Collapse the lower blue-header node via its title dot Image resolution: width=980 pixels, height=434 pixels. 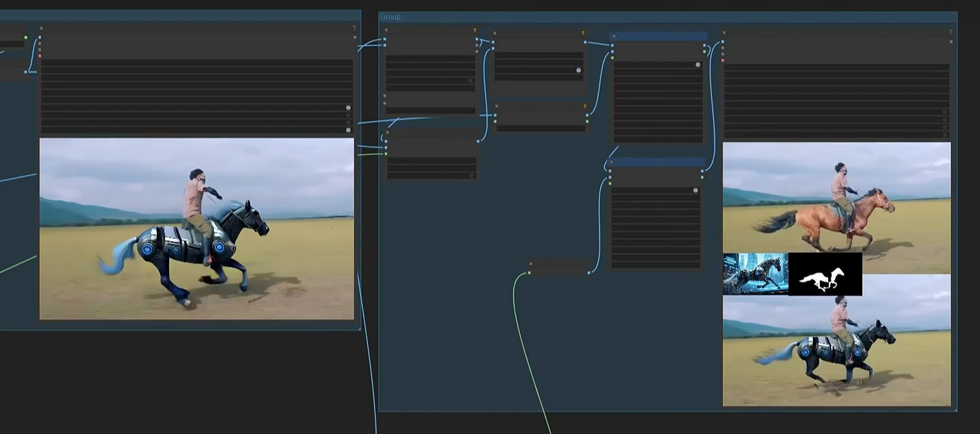coord(612,162)
